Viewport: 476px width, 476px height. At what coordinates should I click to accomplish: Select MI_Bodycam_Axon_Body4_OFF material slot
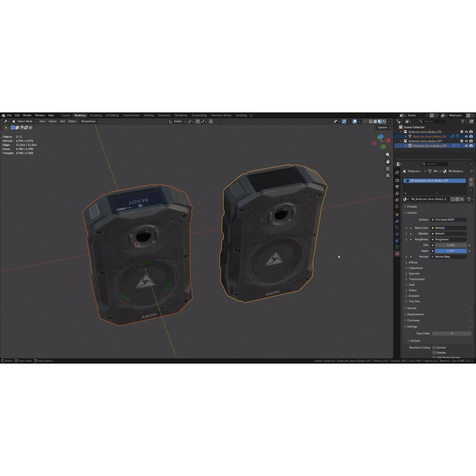point(435,181)
